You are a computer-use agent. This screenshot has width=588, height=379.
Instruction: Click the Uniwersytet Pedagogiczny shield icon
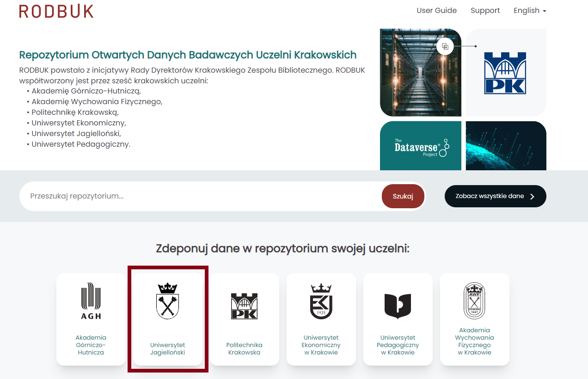tap(398, 306)
